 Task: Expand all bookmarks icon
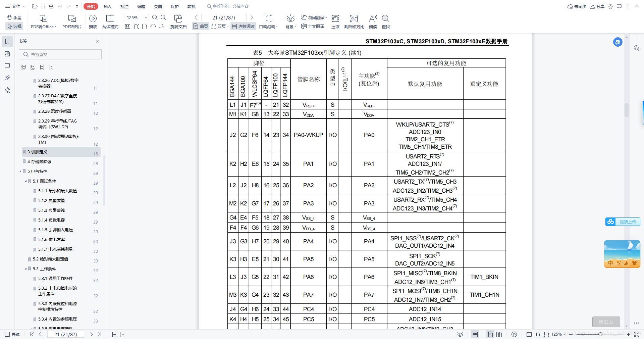click(x=23, y=67)
